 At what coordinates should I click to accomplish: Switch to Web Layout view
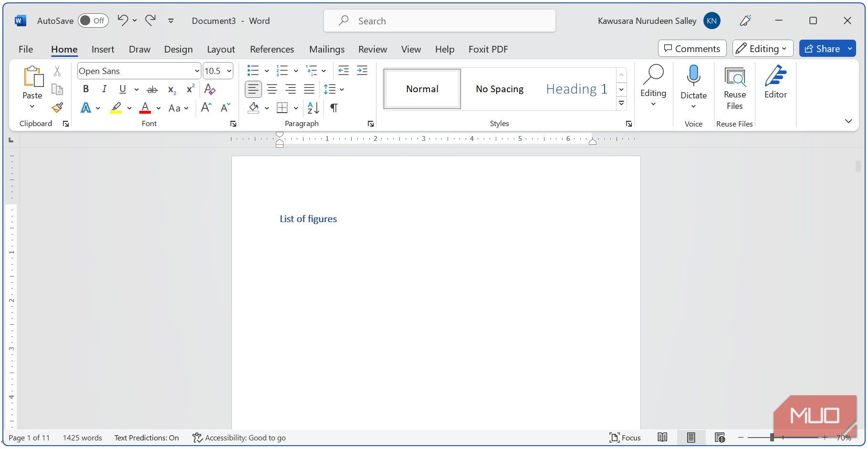[x=720, y=437]
